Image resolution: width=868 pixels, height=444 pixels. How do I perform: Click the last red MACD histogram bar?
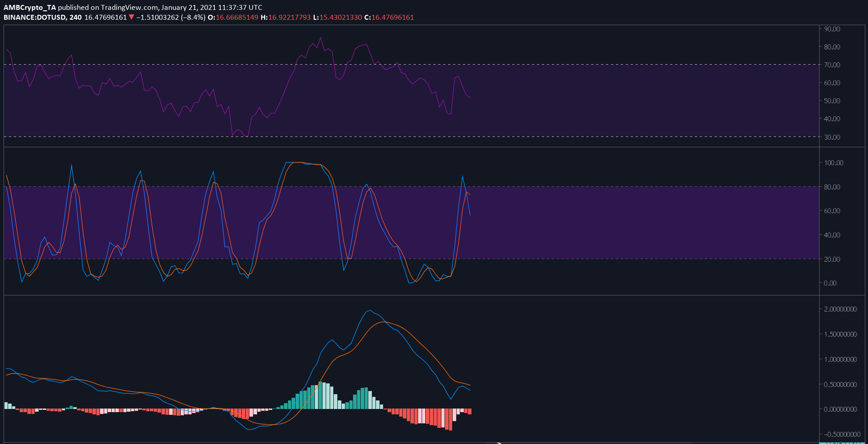[x=470, y=411]
